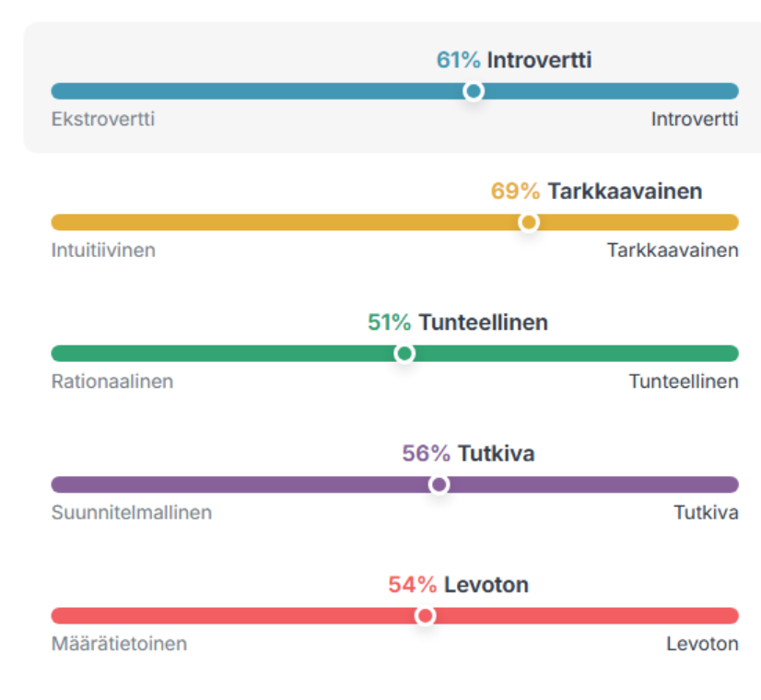
Task: Click the red Levoton slider handle
Action: 425,615
